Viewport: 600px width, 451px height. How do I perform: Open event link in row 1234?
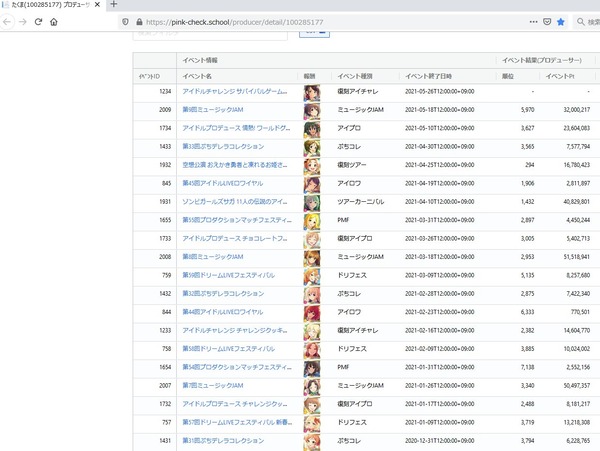235,91
